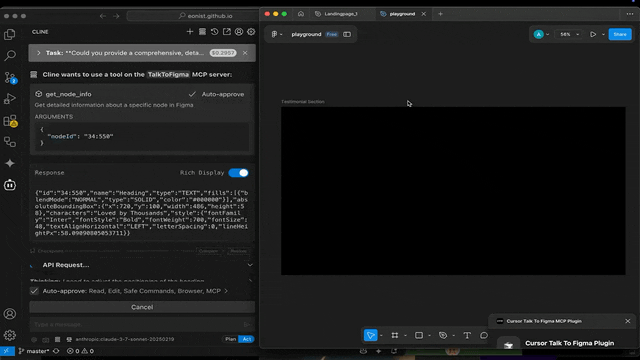
Task: Select the Cline robot icon in the activity bar
Action: (10, 185)
